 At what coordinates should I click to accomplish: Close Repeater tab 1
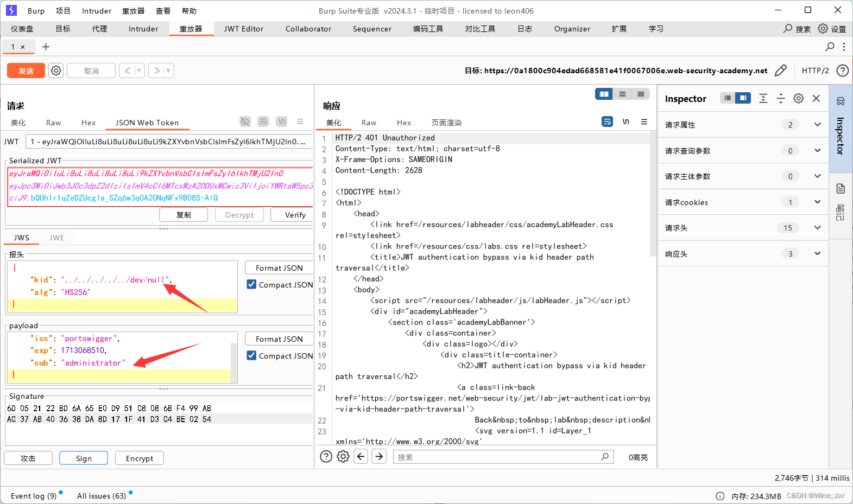[x=23, y=47]
